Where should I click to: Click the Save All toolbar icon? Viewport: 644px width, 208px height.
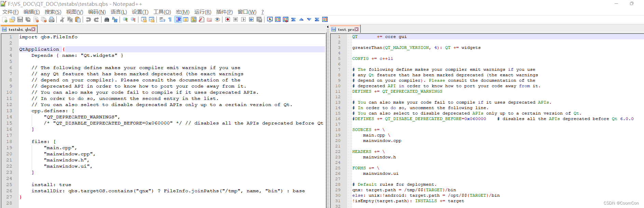28,19
